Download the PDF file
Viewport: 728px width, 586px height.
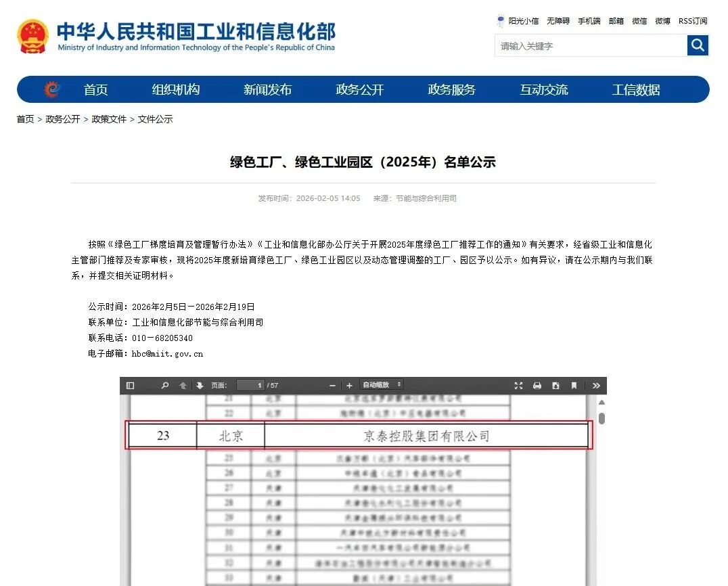555,386
